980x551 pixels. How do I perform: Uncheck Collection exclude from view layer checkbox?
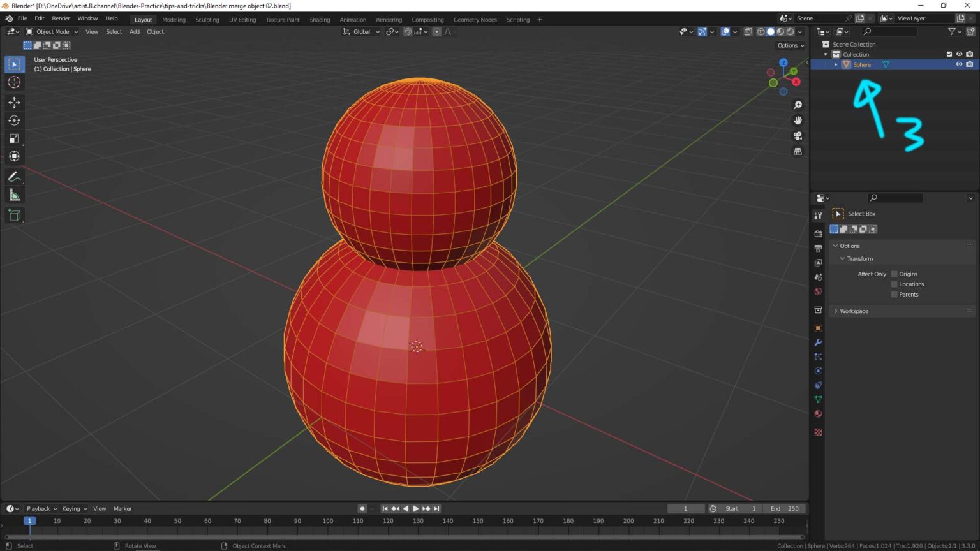tap(949, 54)
